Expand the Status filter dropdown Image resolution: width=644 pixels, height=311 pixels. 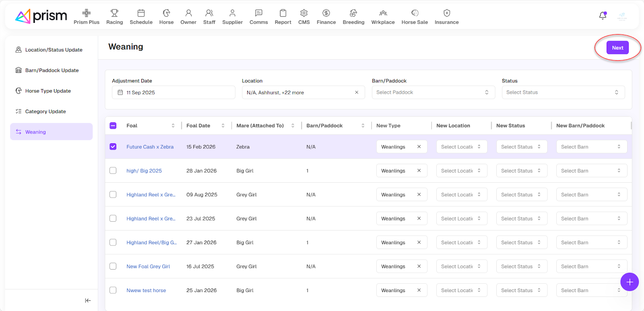[563, 93]
